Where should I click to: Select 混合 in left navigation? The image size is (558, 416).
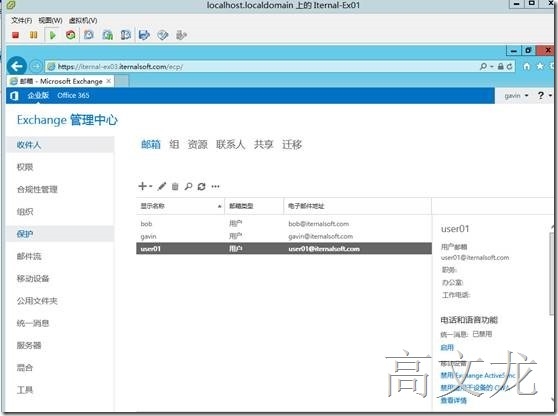click(25, 368)
